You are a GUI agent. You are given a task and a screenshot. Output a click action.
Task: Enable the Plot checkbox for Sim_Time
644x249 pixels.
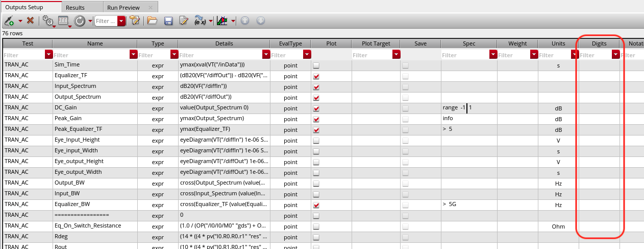pyautogui.click(x=316, y=65)
